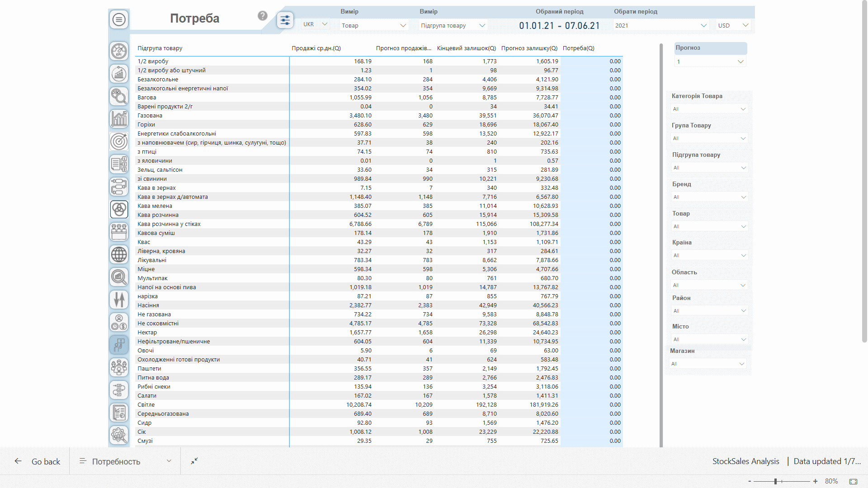Expand the UKR language dropdown
The image size is (868, 488).
pyautogui.click(x=315, y=24)
